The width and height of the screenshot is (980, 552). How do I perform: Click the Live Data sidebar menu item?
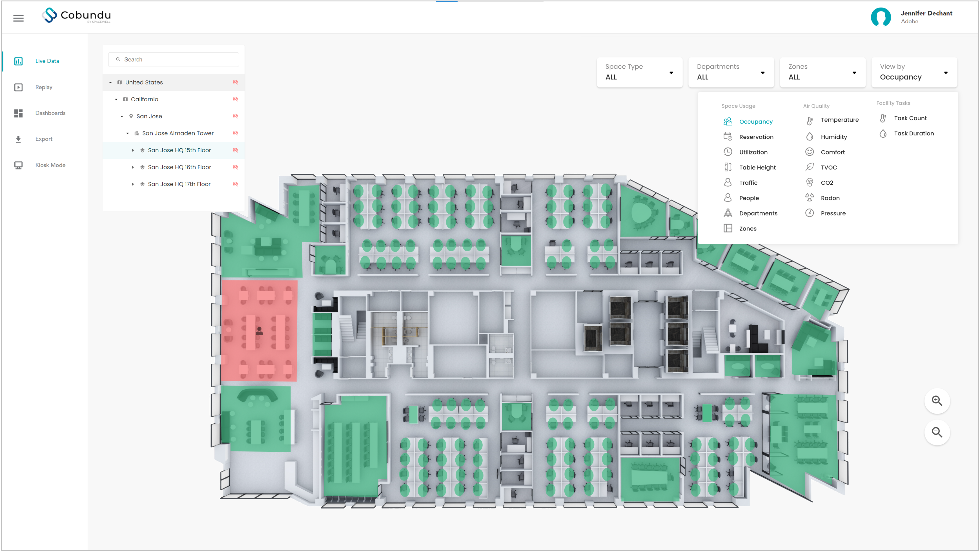[x=46, y=61]
